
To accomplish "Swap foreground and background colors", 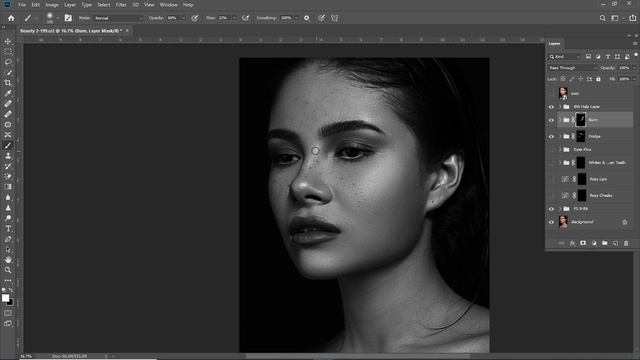I will click(x=11, y=290).
